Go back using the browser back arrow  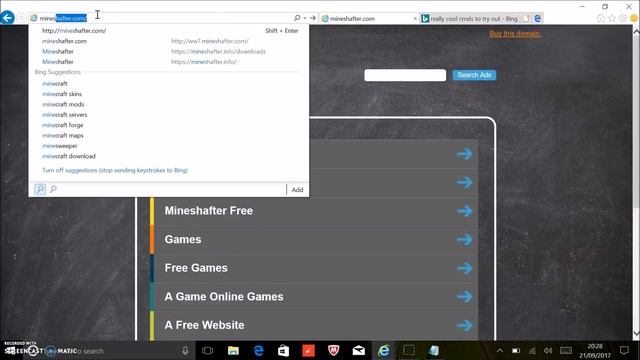(7, 18)
